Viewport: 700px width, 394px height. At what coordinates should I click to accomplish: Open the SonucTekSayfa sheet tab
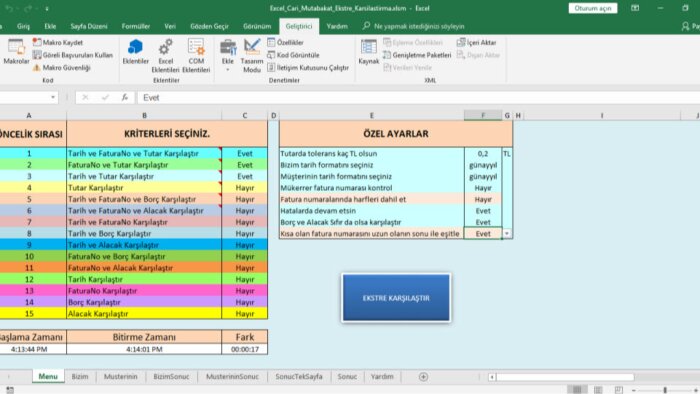click(x=299, y=377)
